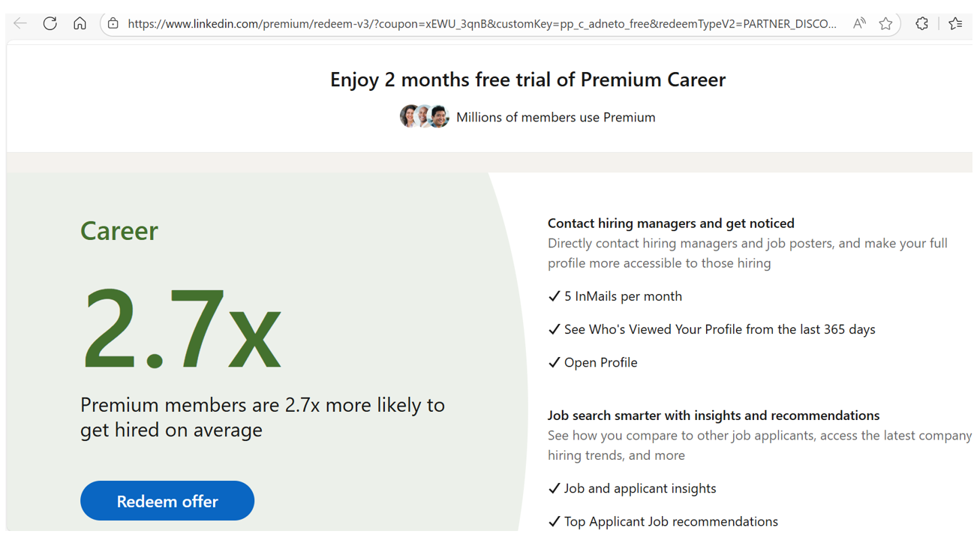This screenshot has width=980, height=540.
Task: Go to the browser home page
Action: 80,24
